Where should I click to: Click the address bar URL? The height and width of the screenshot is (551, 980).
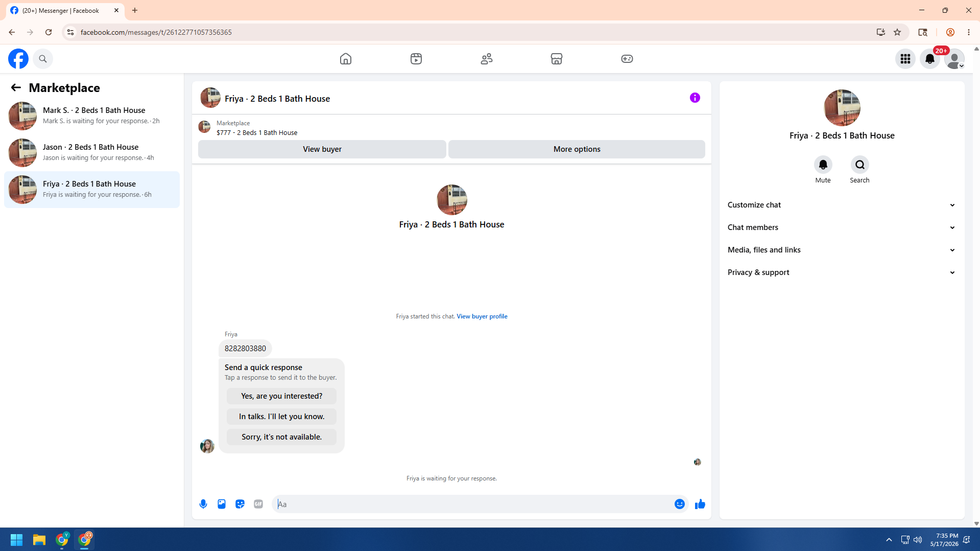(156, 32)
